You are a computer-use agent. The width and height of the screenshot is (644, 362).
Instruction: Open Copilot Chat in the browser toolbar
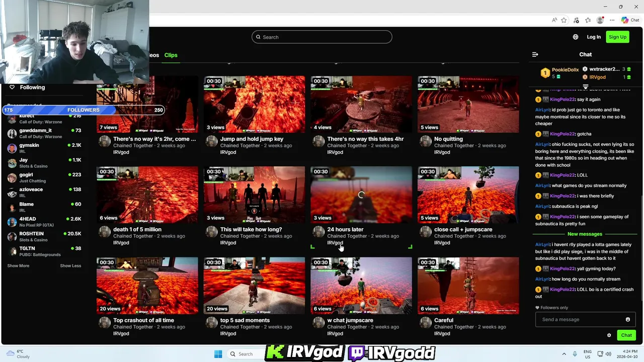630,20
